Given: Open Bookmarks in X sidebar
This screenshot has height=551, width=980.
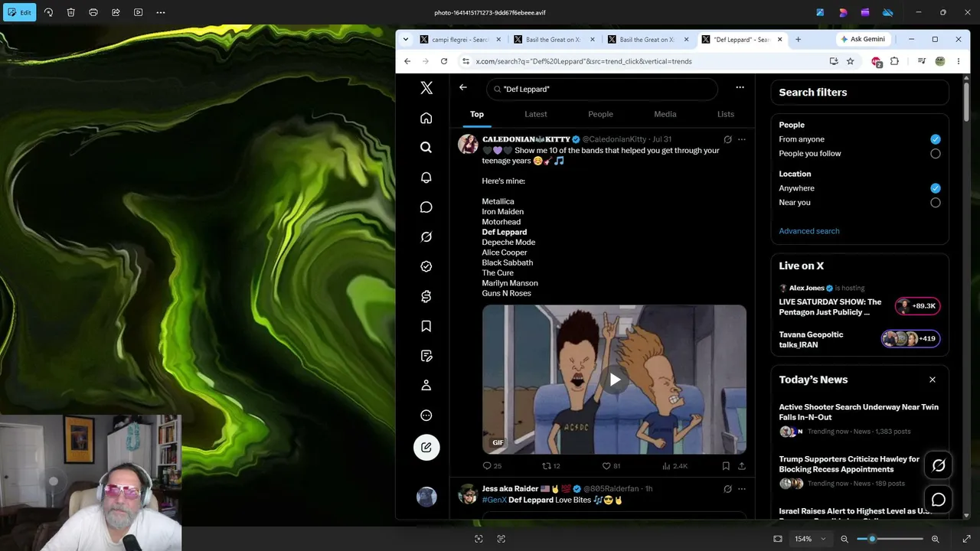Looking at the screenshot, I should [x=426, y=326].
